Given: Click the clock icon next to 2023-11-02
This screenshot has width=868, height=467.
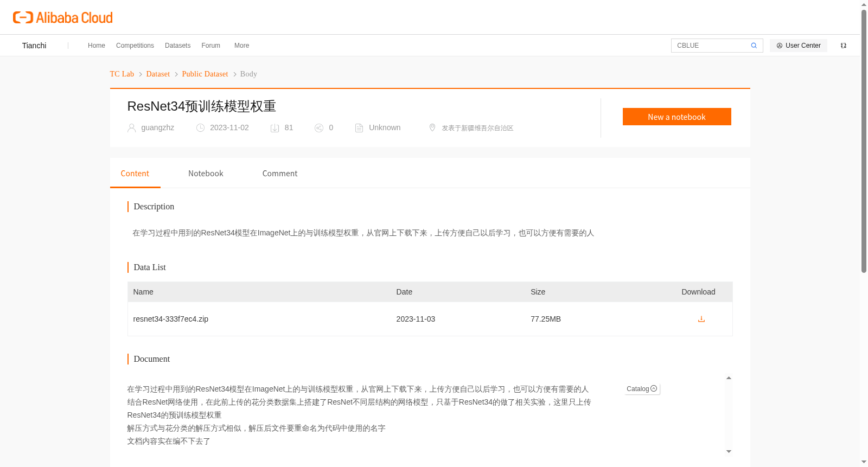Looking at the screenshot, I should point(200,128).
